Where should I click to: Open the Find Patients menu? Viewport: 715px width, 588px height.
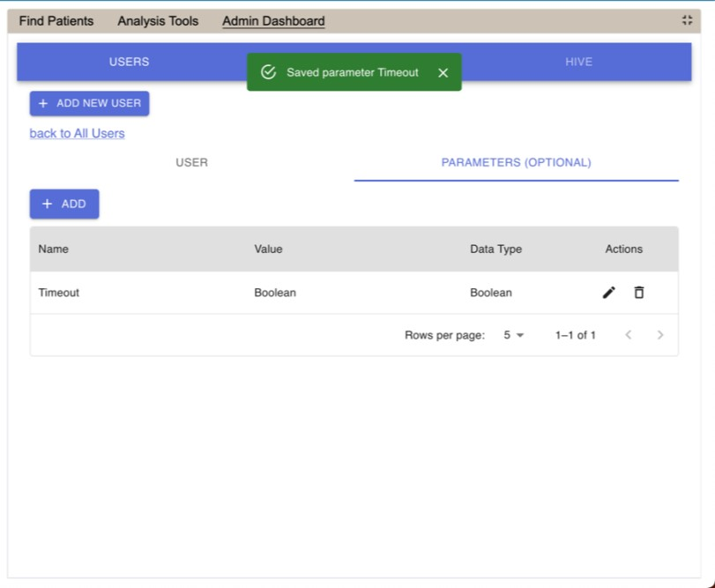tap(56, 21)
